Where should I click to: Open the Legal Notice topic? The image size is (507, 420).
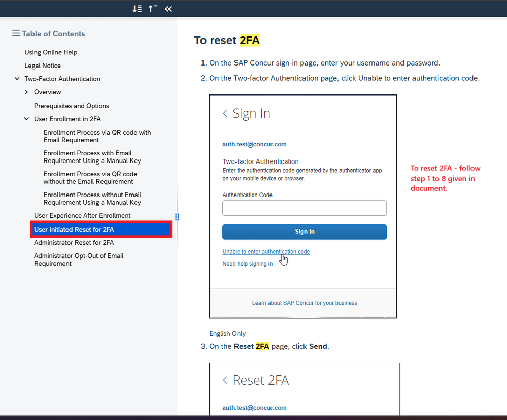point(43,66)
